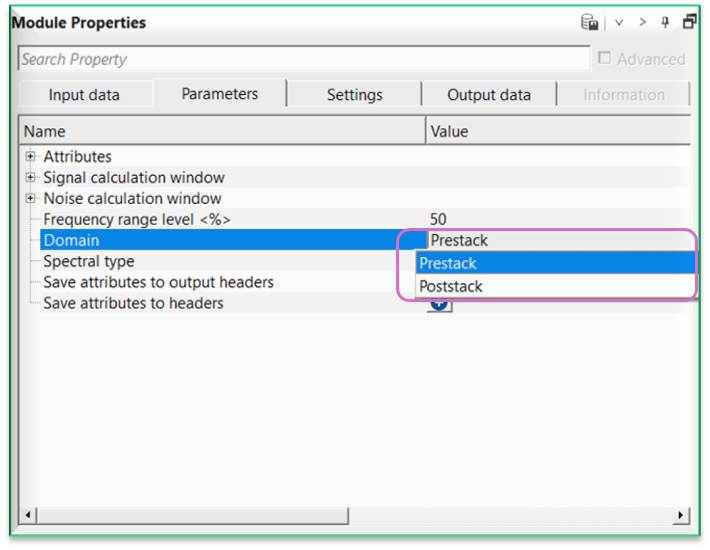Click the blue round icon below the dropdown list
The height and width of the screenshot is (550, 710).
coord(439,305)
